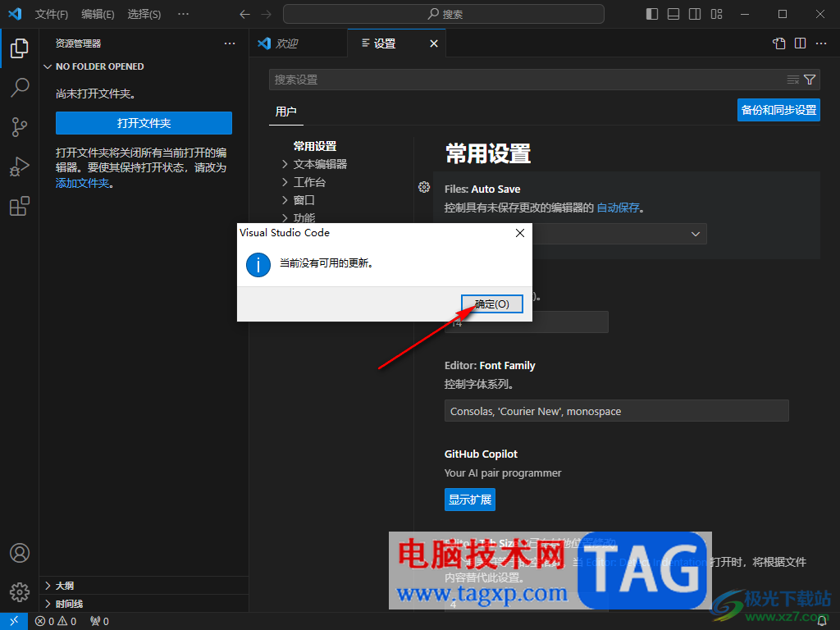Open the 文件(F) menu
The image size is (840, 630).
pyautogui.click(x=52, y=15)
